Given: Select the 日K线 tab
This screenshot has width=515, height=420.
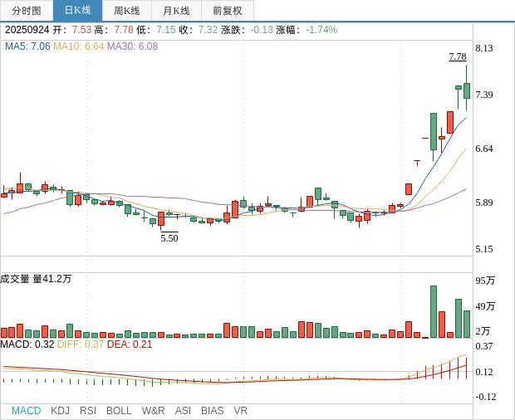Looking at the screenshot, I should tap(77, 11).
